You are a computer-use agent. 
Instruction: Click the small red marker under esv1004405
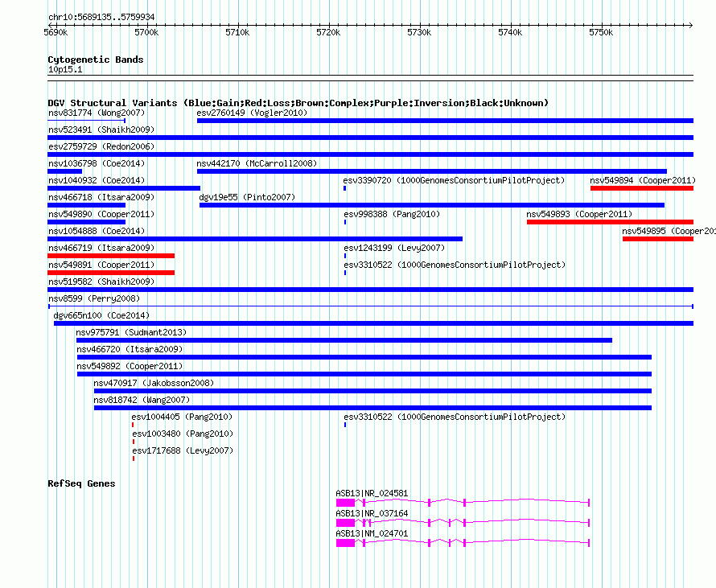click(x=133, y=425)
